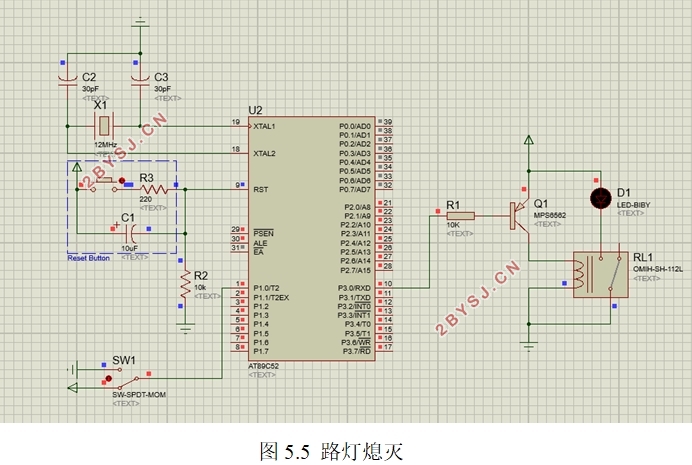Click the PSEN pin label
The image size is (692, 465).
pyautogui.click(x=263, y=233)
